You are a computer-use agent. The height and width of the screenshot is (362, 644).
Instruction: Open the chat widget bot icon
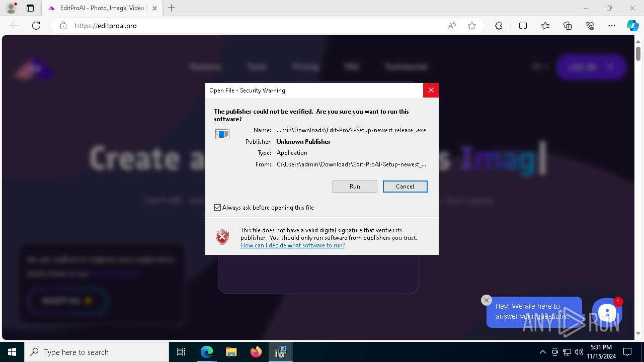(x=607, y=313)
